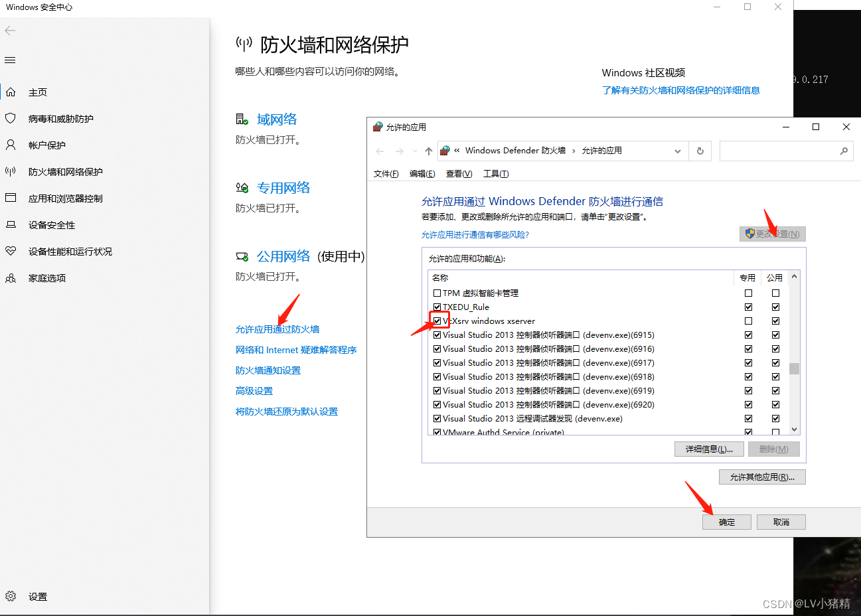Open the 高级设置 link
This screenshot has height=616, width=861.
254,391
